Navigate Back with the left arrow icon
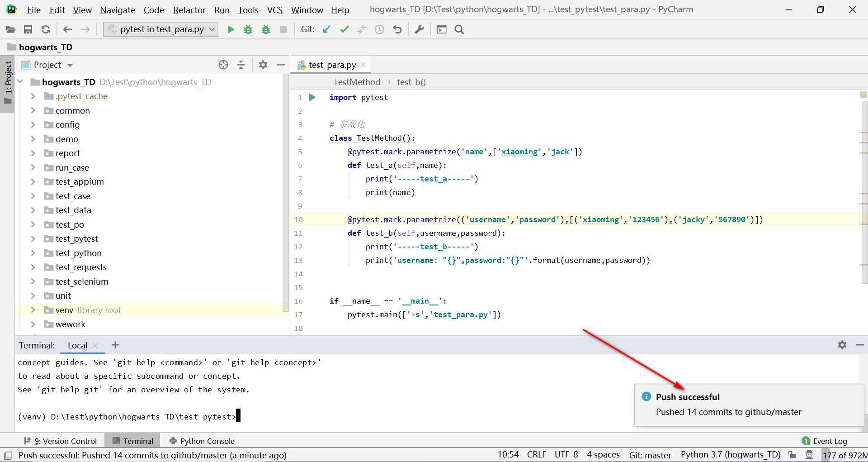The width and height of the screenshot is (868, 462). pos(67,29)
